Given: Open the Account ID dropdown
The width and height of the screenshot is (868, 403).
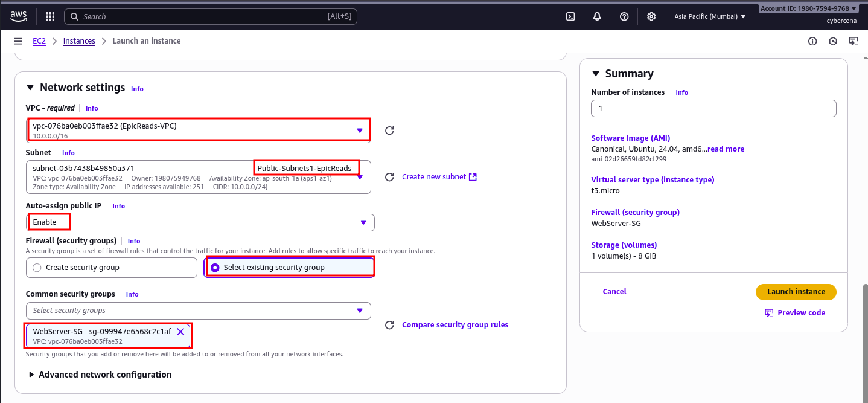Looking at the screenshot, I should (808, 8).
